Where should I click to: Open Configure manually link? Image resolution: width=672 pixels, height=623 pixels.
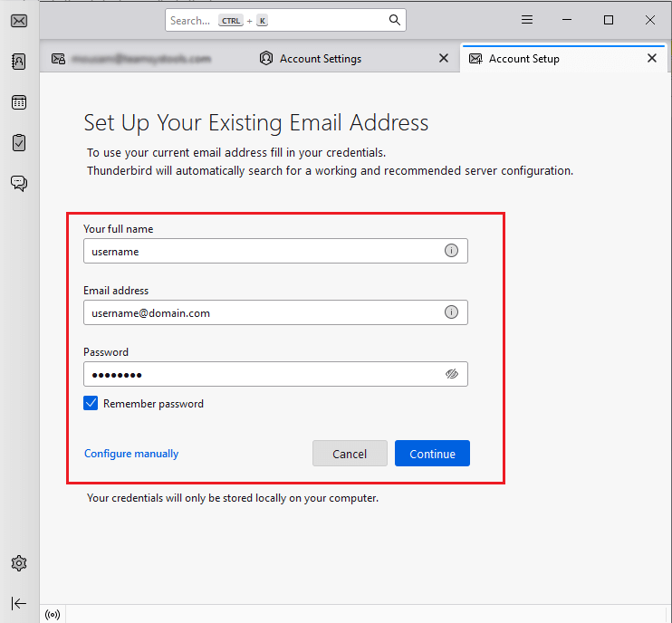(131, 454)
